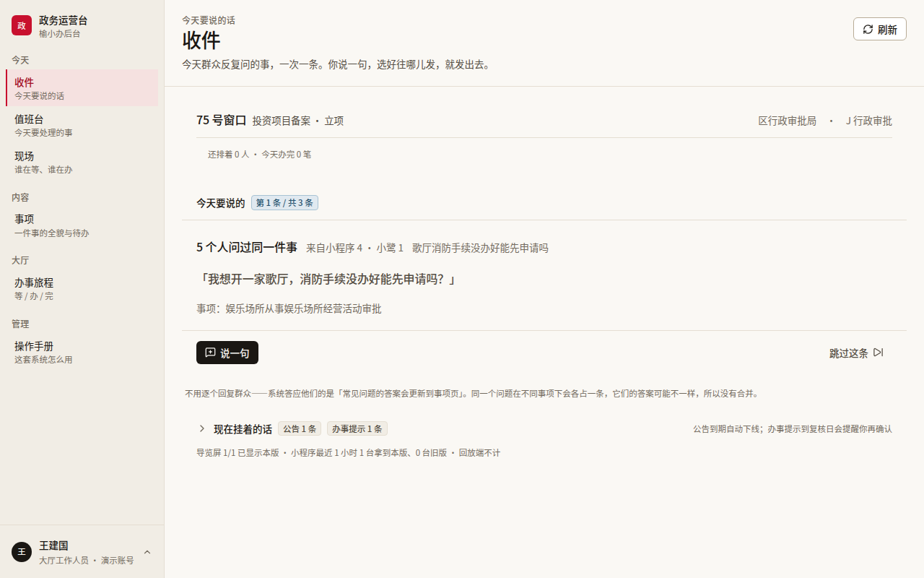Screen dimensions: 924x578
Task: Click the 公告 1 条 tag
Action: [x=300, y=428]
